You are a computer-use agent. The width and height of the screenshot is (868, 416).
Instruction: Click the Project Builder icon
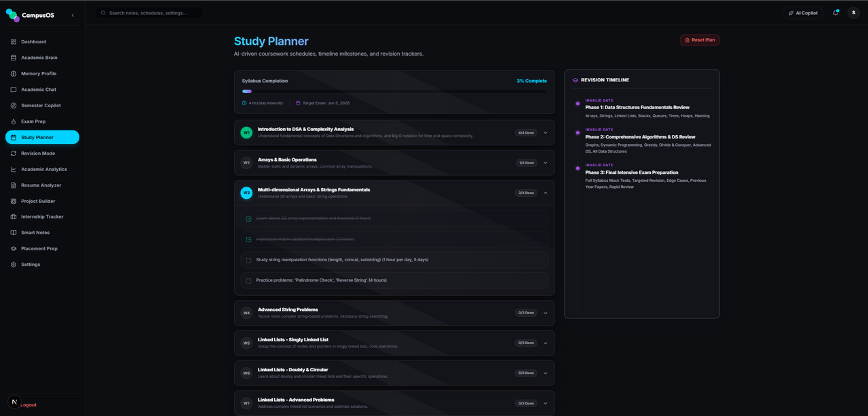(x=14, y=201)
